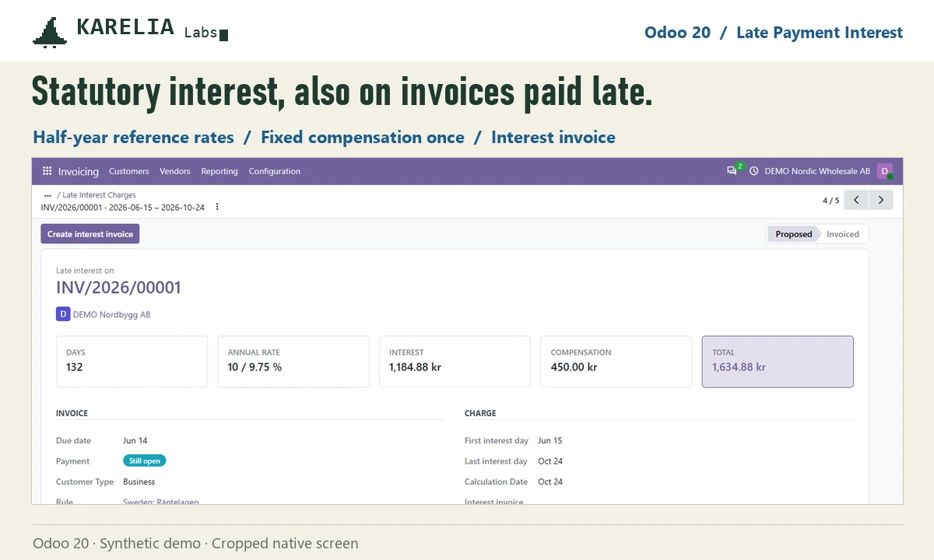
Task: Click the Total 1,634.88 kr card
Action: point(778,362)
